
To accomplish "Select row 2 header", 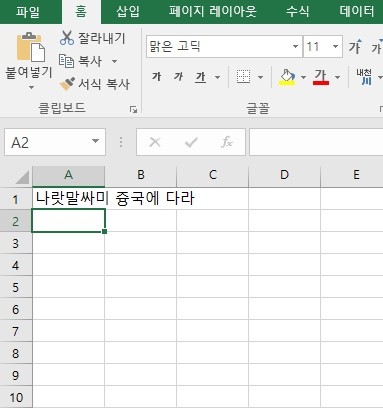I will coord(16,221).
